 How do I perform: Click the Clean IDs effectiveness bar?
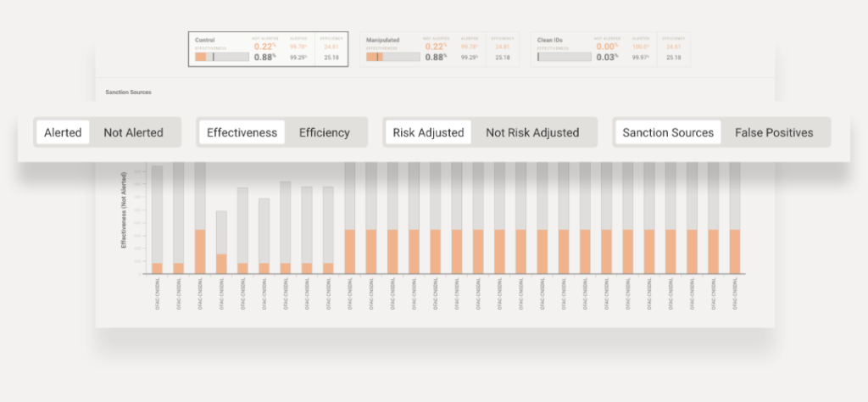click(x=564, y=57)
